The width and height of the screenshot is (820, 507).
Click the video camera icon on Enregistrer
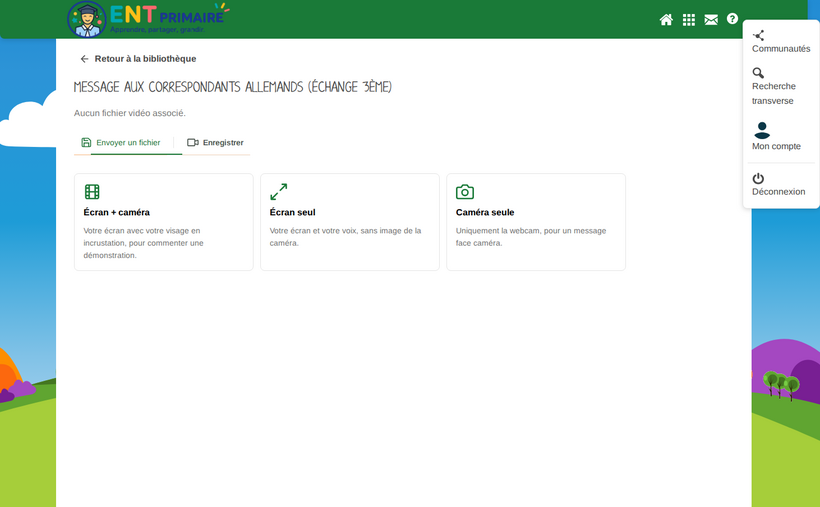pos(193,142)
